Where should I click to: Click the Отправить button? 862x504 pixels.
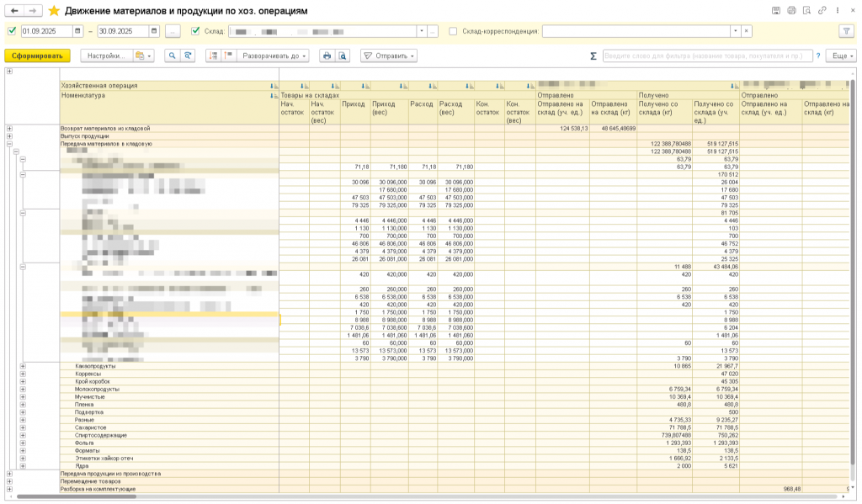tap(389, 56)
